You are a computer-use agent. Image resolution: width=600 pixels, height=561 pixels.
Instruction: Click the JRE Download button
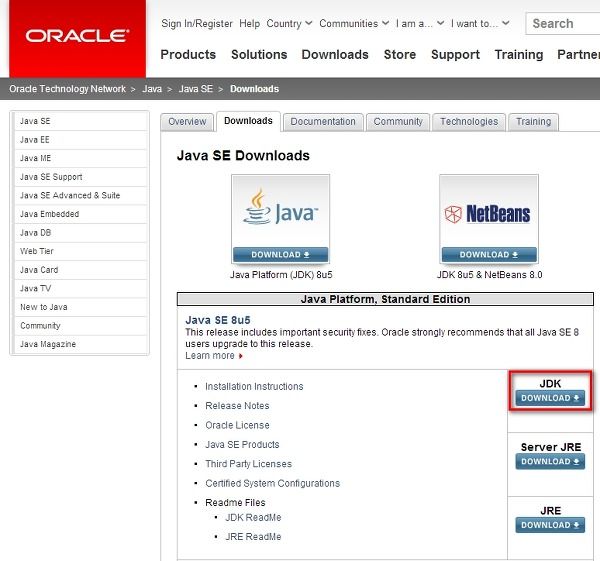(x=550, y=525)
